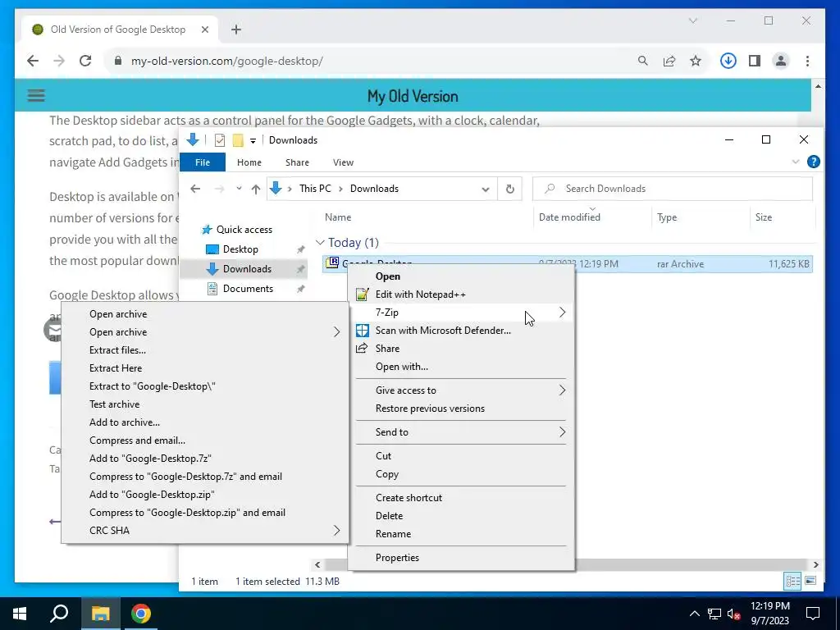The image size is (840, 630).
Task: Open Chrome downloads icon
Action: 728,61
